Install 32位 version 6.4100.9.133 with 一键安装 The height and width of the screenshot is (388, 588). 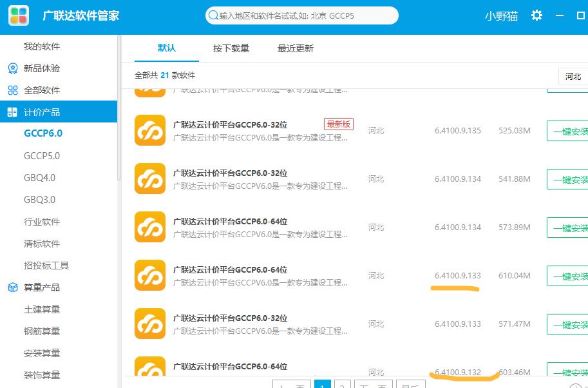567,324
